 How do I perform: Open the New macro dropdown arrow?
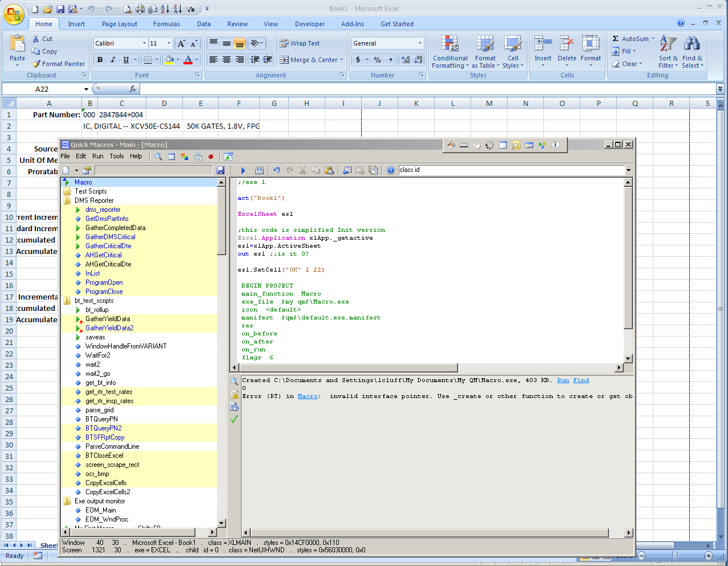pyautogui.click(x=76, y=170)
